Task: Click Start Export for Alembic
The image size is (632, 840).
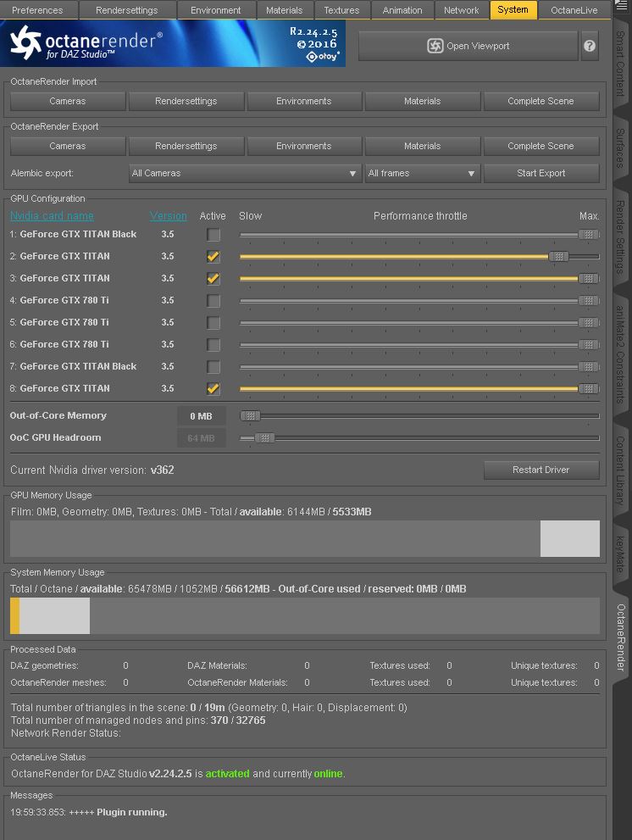Action: coord(541,173)
